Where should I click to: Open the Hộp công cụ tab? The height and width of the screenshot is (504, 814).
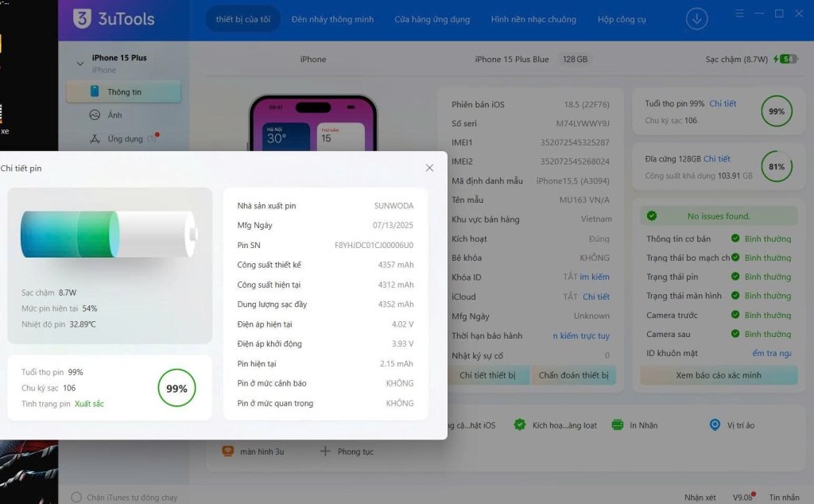tap(622, 19)
